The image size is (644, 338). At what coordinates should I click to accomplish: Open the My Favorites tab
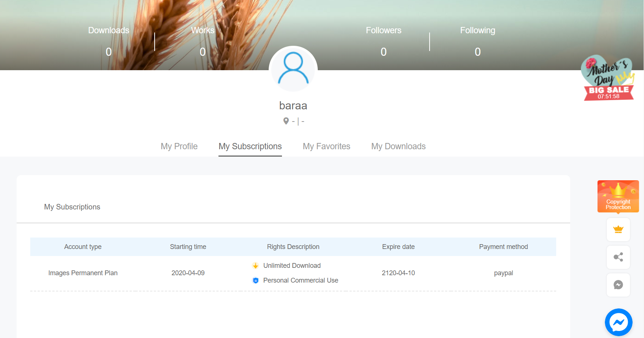pyautogui.click(x=326, y=146)
